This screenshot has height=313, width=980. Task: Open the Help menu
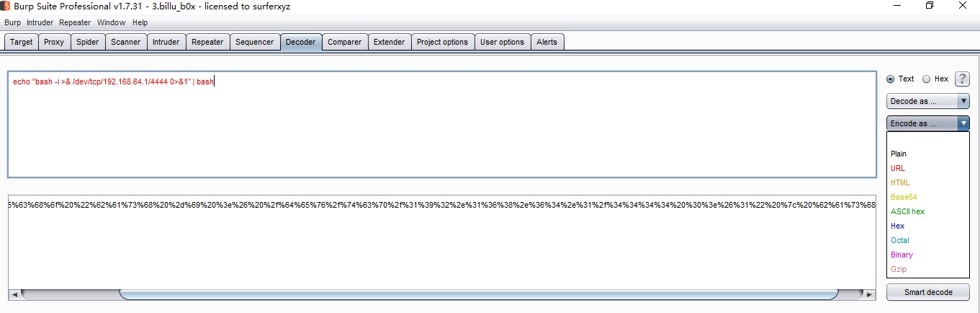pos(140,22)
